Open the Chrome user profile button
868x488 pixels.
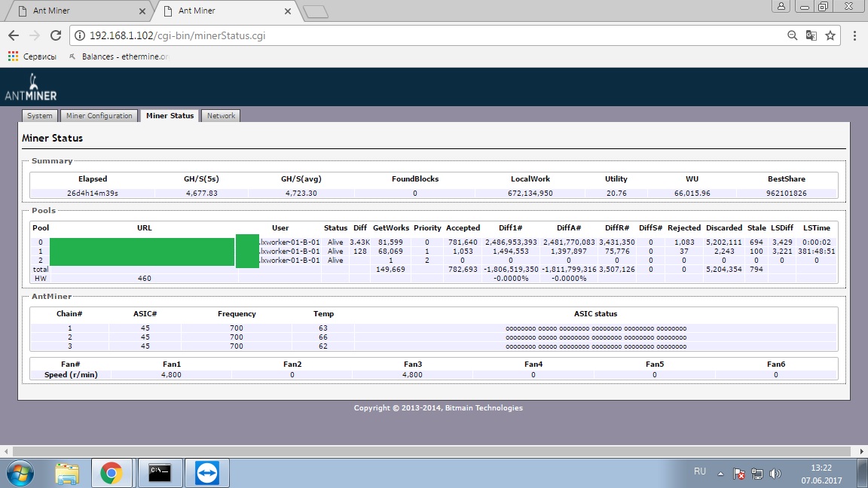coord(781,6)
